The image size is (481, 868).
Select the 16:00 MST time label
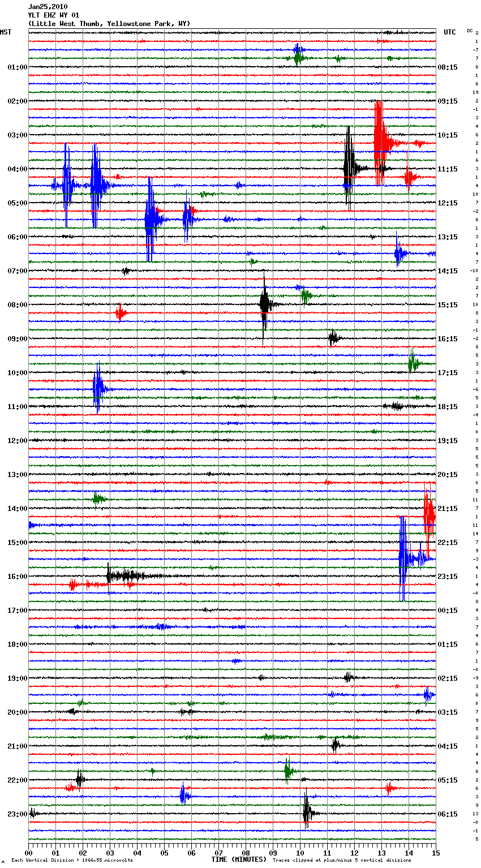(17, 577)
